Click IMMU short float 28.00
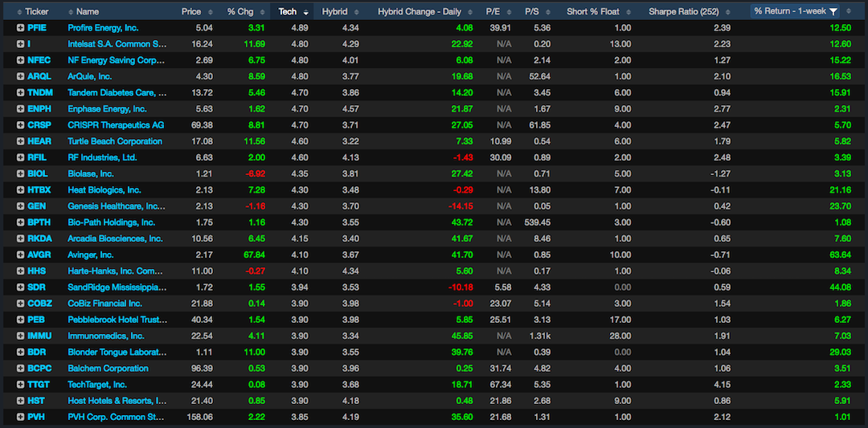868x428 pixels. click(620, 336)
